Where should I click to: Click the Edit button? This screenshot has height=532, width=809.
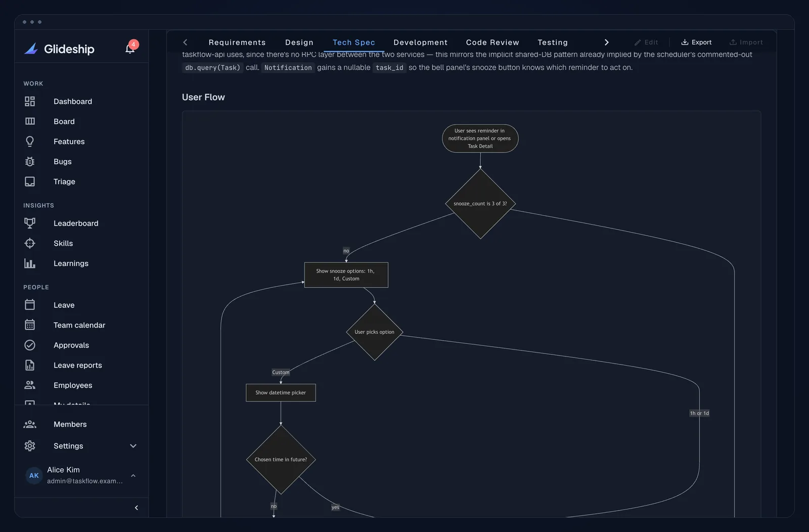pyautogui.click(x=646, y=42)
